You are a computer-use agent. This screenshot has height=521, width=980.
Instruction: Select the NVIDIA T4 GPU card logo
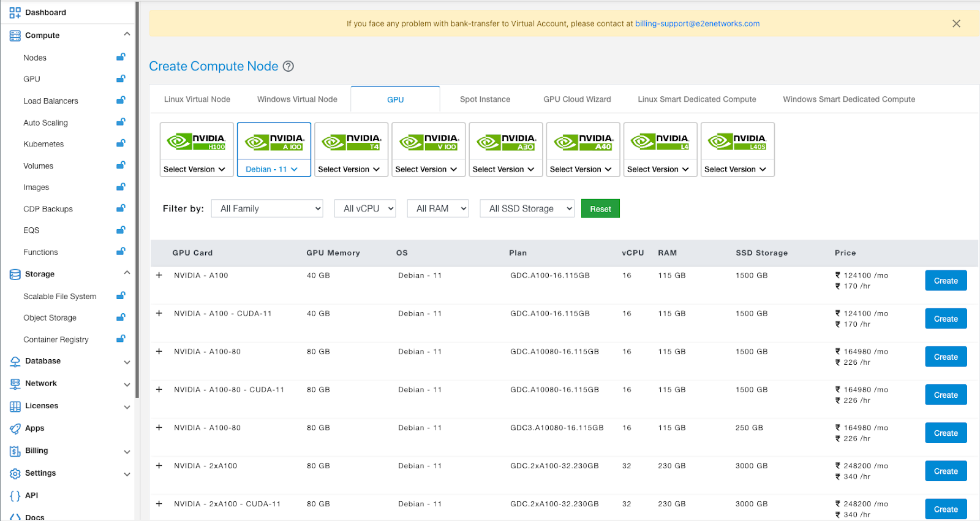point(351,142)
